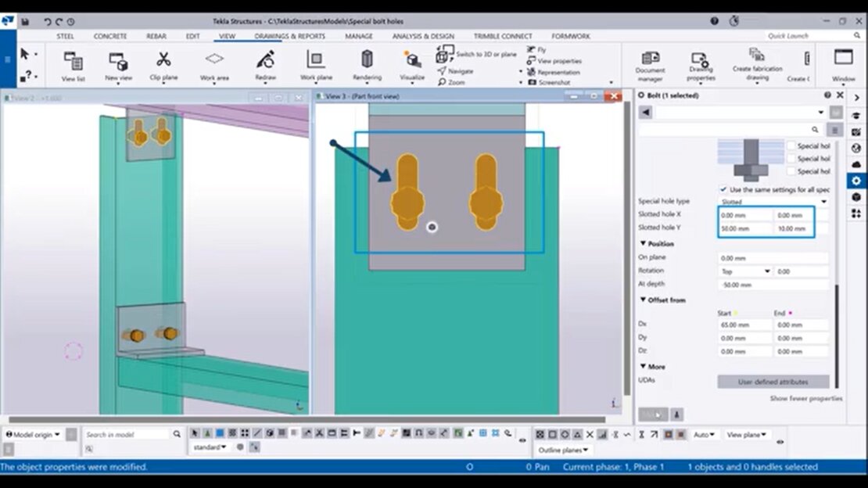
Task: Collapse the Position section
Action: click(x=643, y=243)
